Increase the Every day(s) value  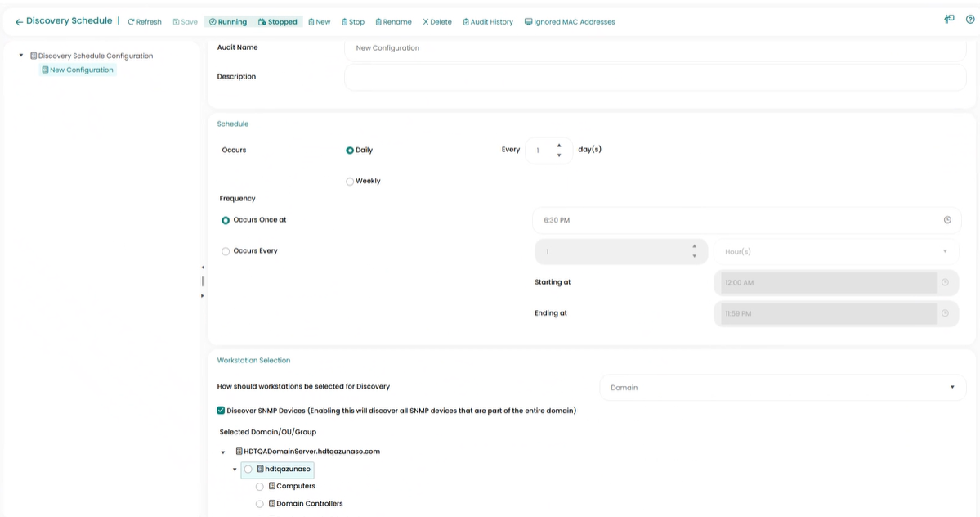click(559, 146)
